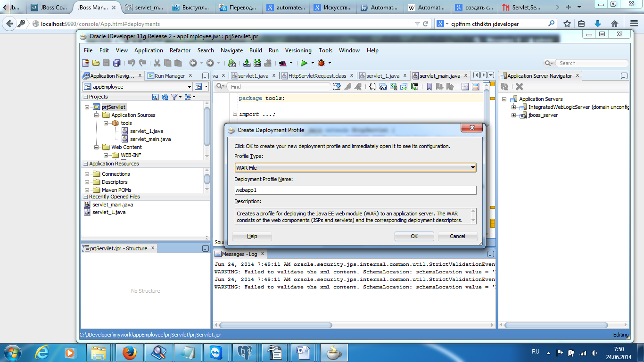
Task: Collapse the prjServlet tree node
Action: pos(87,107)
